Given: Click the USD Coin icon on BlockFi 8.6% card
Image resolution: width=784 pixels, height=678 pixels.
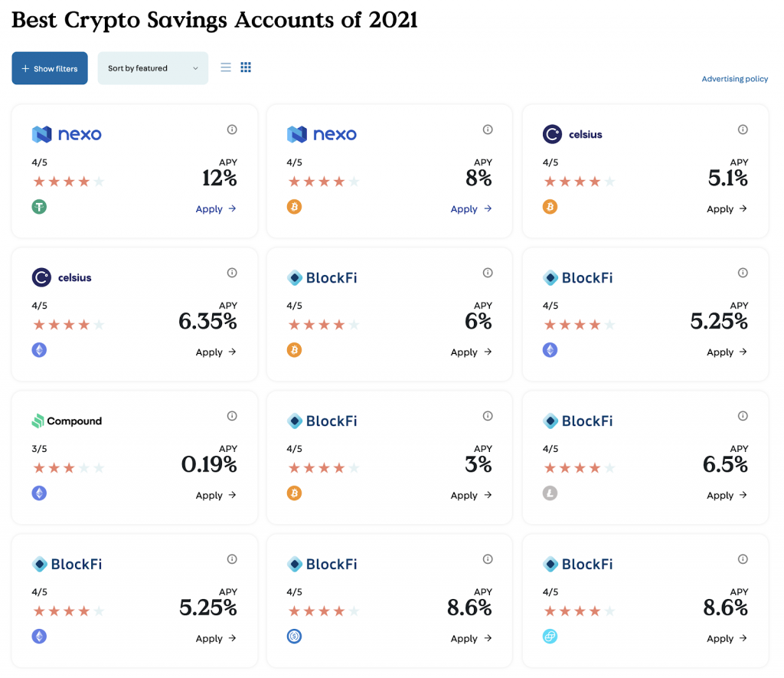Looking at the screenshot, I should tap(294, 637).
